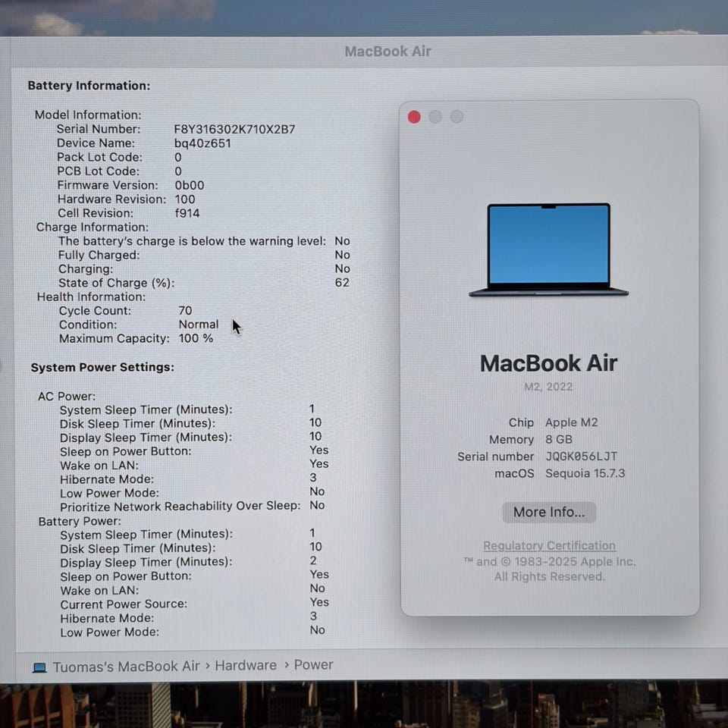The width and height of the screenshot is (728, 728).
Task: Select Power in the path bar
Action: (313, 665)
